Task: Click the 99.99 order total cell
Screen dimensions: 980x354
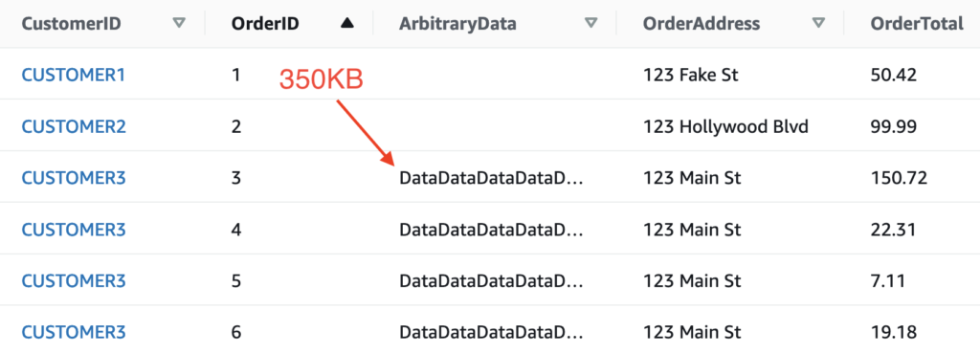Action: (x=894, y=126)
